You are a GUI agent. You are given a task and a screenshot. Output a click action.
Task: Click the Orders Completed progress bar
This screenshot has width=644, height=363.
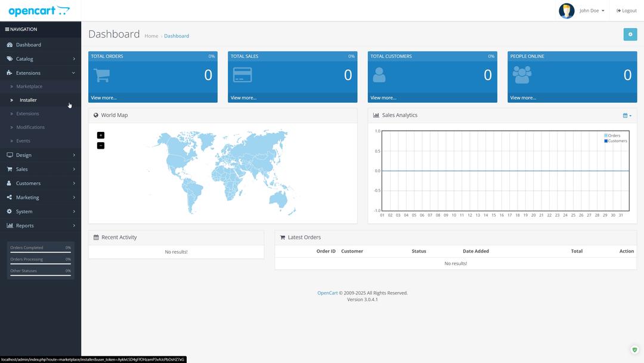[41, 253]
